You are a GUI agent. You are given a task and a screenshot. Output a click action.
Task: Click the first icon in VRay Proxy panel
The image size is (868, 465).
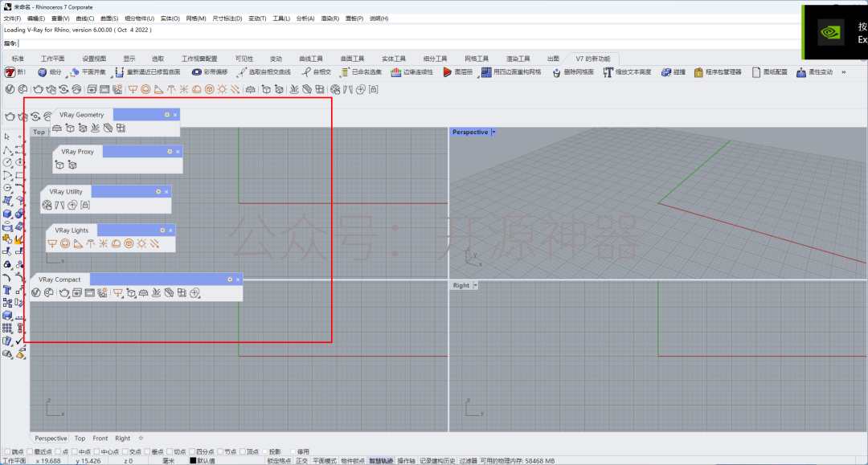click(x=59, y=165)
